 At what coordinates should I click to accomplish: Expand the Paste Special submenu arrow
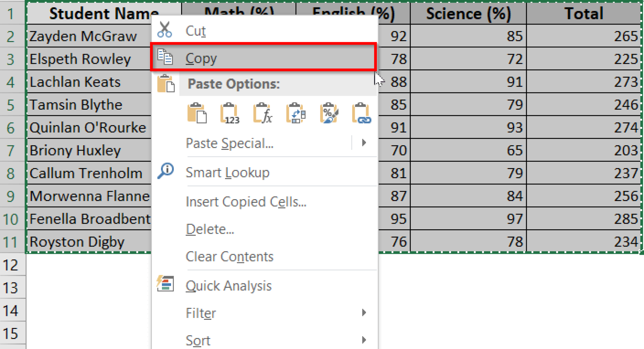click(364, 143)
